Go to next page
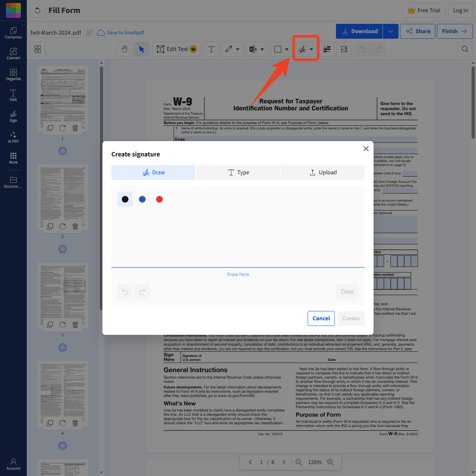Image resolution: width=476 pixels, height=476 pixels. tap(284, 462)
